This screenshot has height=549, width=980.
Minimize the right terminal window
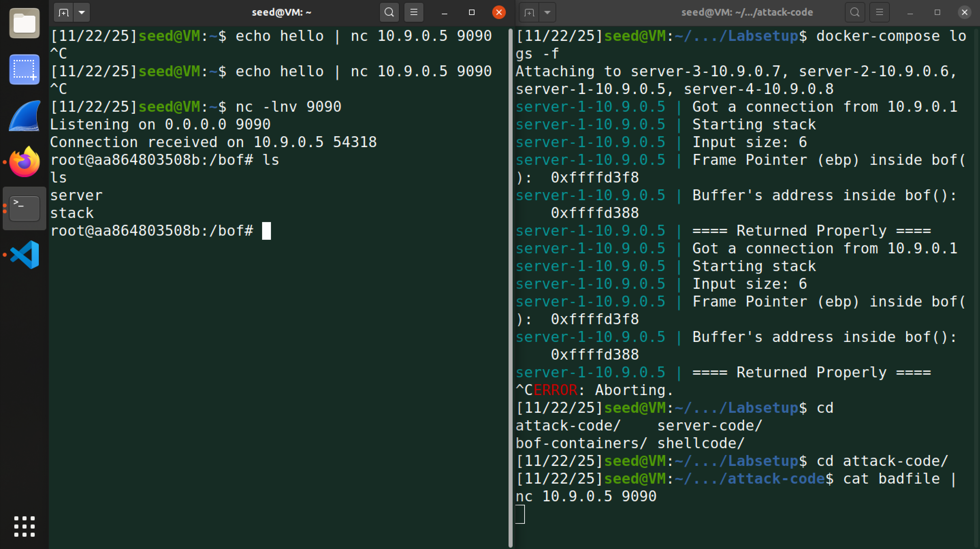click(x=910, y=13)
